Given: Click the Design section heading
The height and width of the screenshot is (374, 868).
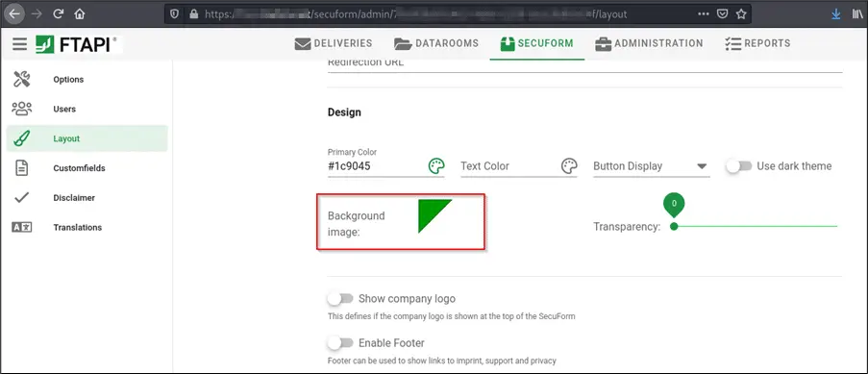Looking at the screenshot, I should 344,112.
